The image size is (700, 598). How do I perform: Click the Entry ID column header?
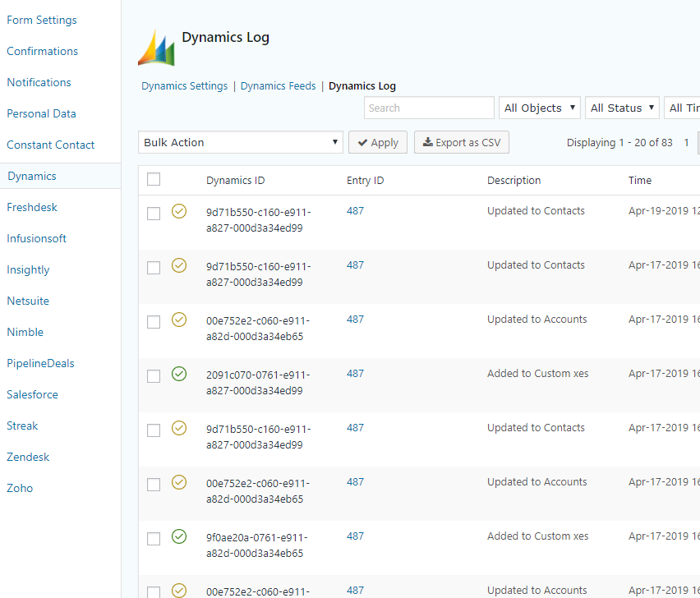pyautogui.click(x=365, y=180)
